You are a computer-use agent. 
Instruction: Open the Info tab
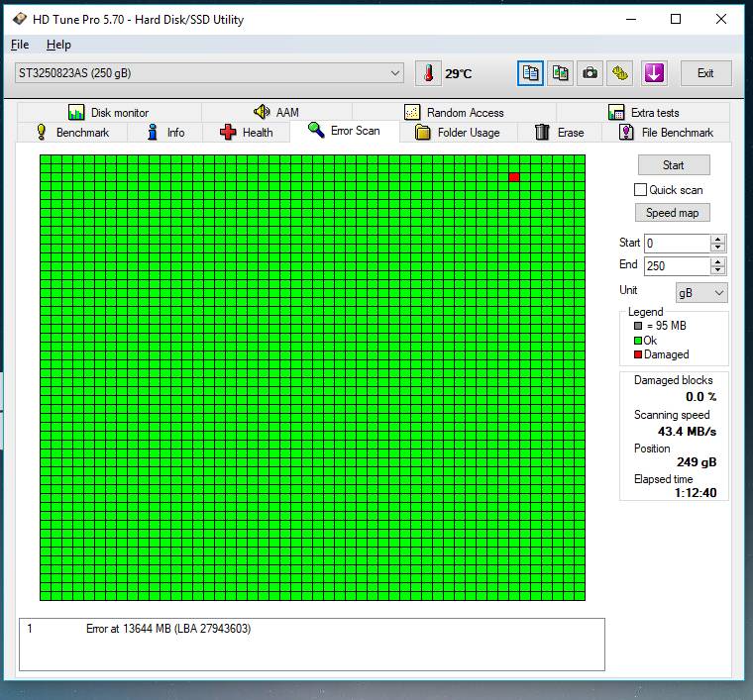[x=165, y=132]
